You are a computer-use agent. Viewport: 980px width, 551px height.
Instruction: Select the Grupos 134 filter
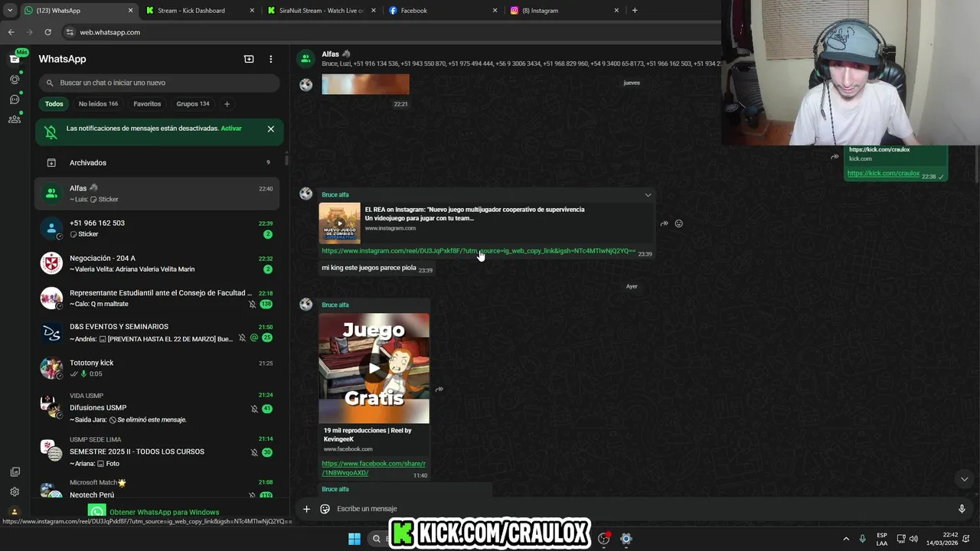pos(193,104)
